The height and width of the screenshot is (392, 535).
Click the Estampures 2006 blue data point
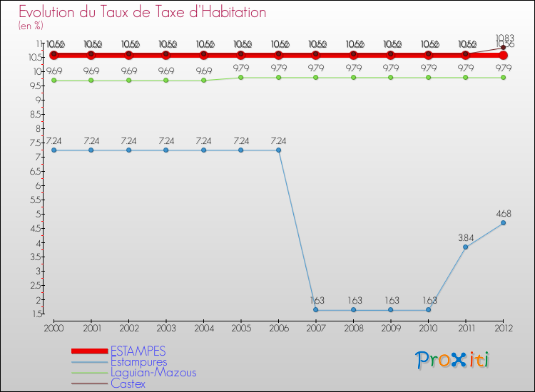pyautogui.click(x=278, y=150)
